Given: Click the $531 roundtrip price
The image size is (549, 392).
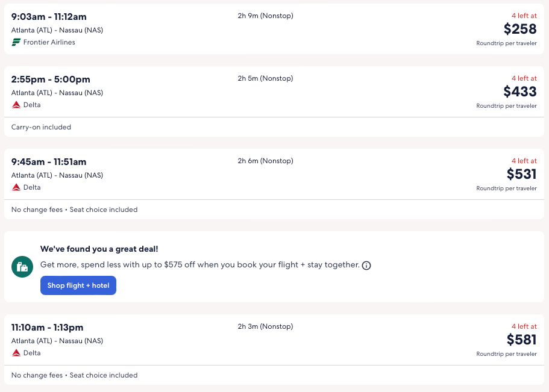Looking at the screenshot, I should click(x=521, y=174).
